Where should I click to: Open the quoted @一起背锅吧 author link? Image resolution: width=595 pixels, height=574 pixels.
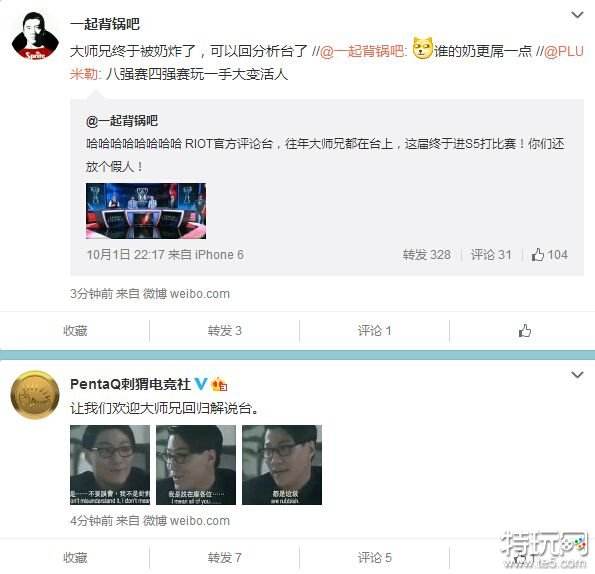[x=122, y=121]
